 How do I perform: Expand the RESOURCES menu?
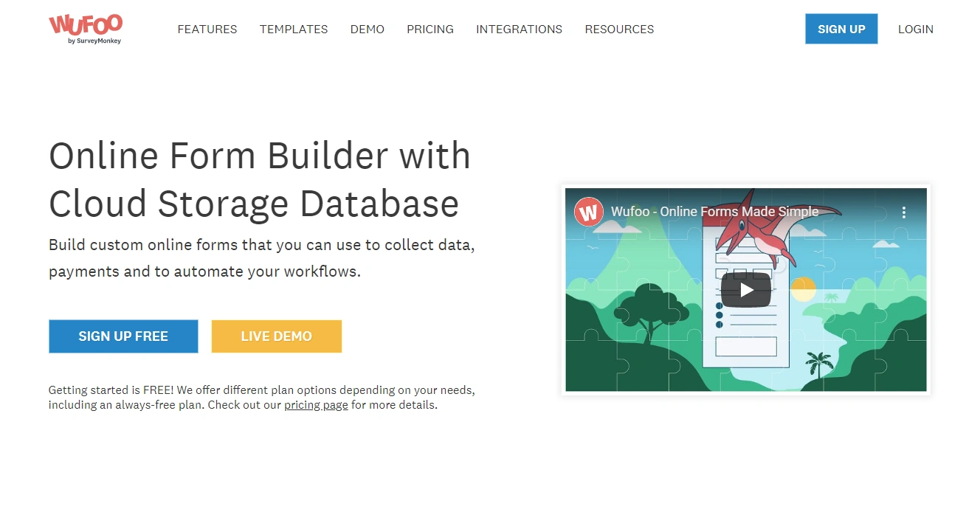[x=619, y=30]
